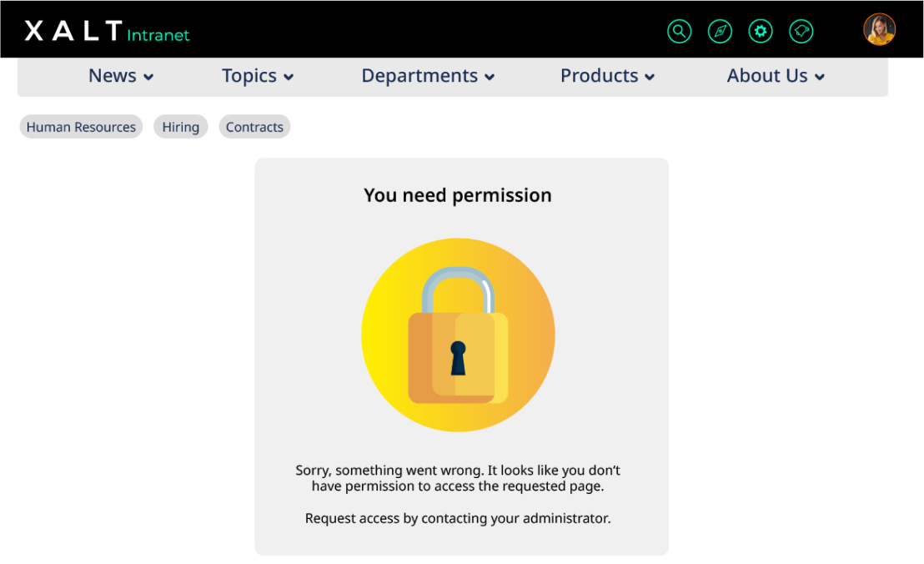Image resolution: width=924 pixels, height=564 pixels.
Task: Expand the About Us chevron arrow
Action: pos(819,78)
